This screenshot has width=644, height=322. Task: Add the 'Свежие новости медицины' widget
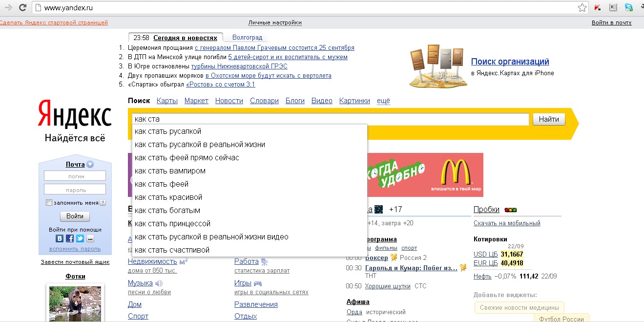click(519, 308)
